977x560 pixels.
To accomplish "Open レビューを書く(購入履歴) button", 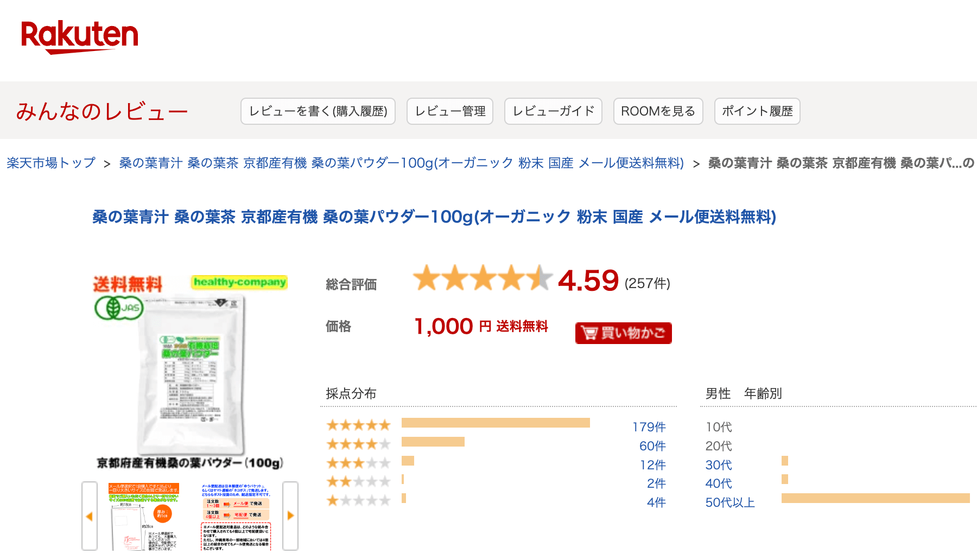I will point(318,111).
